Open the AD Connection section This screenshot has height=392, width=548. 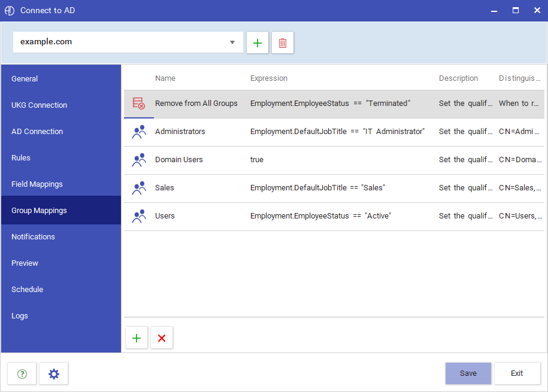(x=61, y=132)
